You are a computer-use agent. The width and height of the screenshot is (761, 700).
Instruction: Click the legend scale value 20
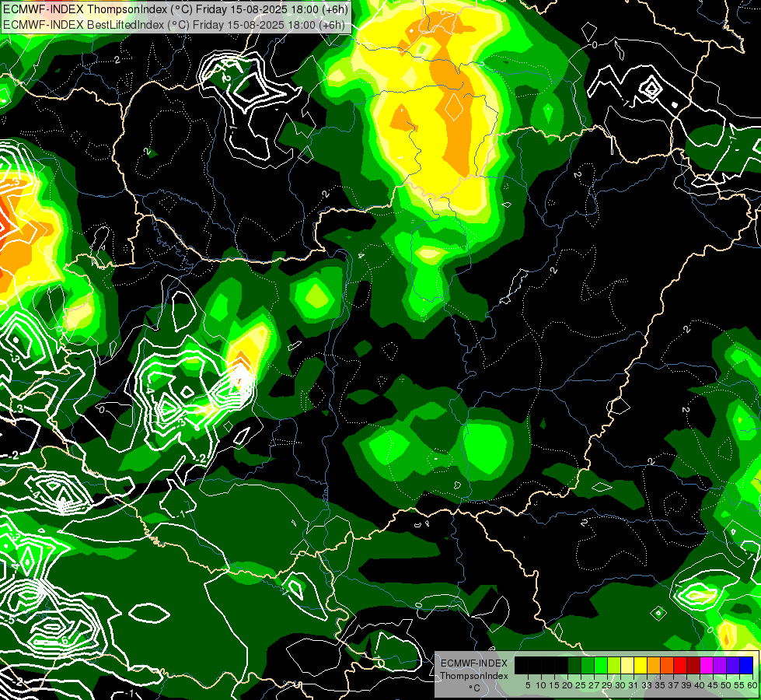tap(568, 685)
